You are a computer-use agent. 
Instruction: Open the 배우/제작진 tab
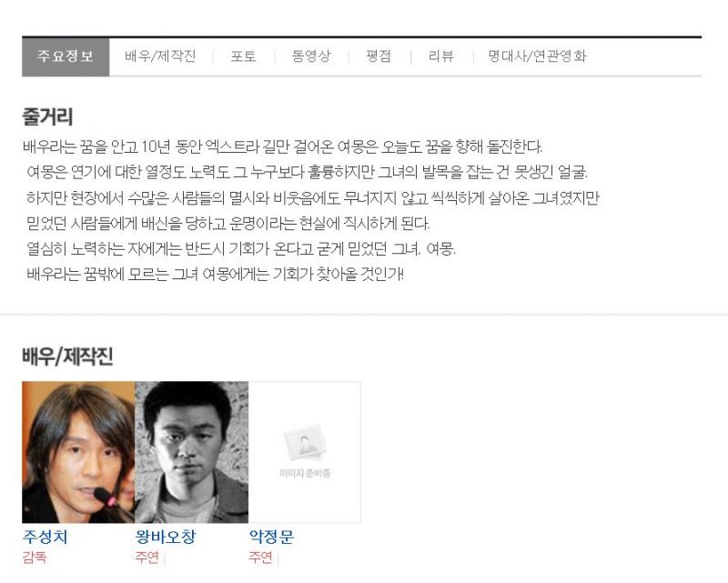tap(160, 56)
